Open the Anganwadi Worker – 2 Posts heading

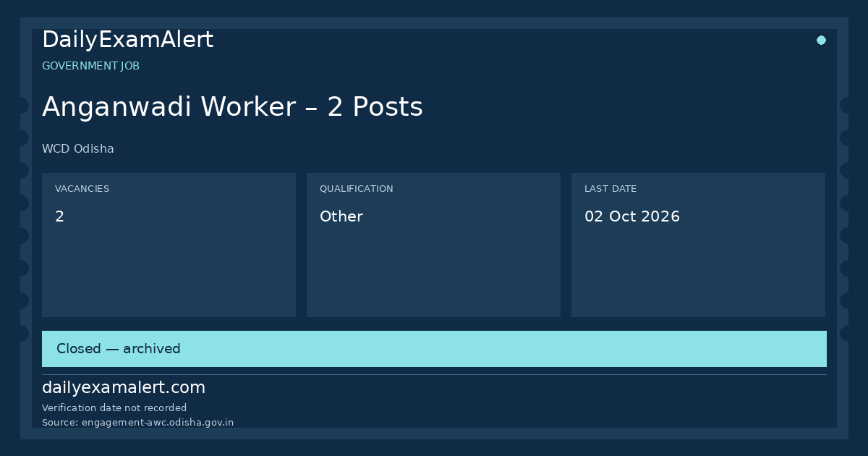[232, 107]
